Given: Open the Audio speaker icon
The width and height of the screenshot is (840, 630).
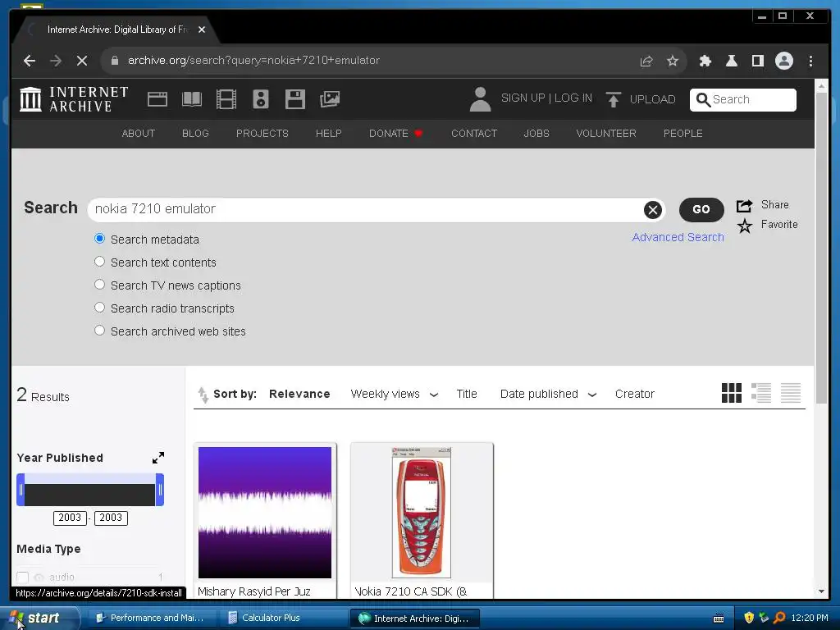Looking at the screenshot, I should click(x=260, y=99).
